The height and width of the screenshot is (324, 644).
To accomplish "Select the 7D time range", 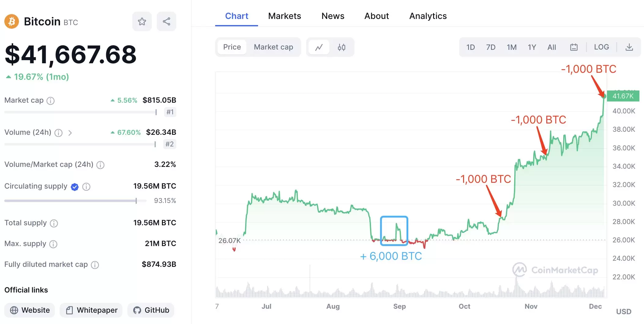I will pos(491,47).
